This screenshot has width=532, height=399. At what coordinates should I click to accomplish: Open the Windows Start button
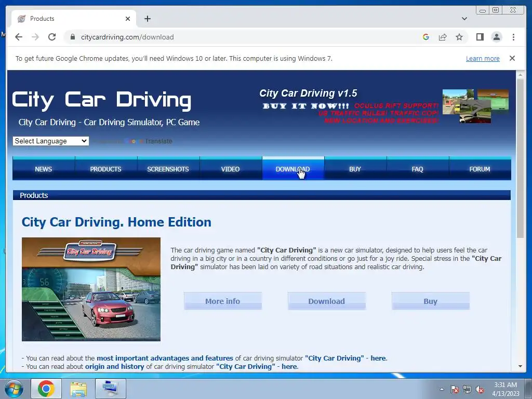14,389
